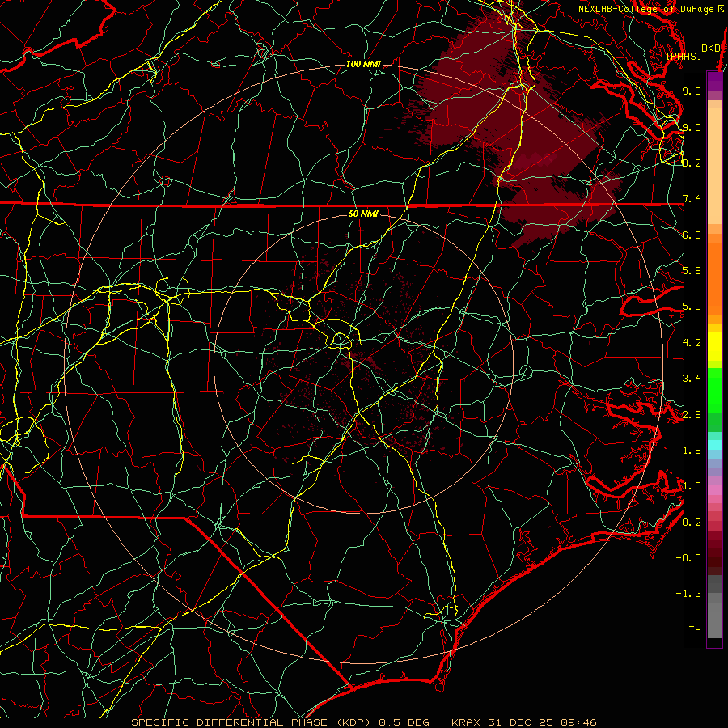Viewport: 728px width, 728px height.
Task: Click the 7.4 scale value
Action: click(x=692, y=199)
